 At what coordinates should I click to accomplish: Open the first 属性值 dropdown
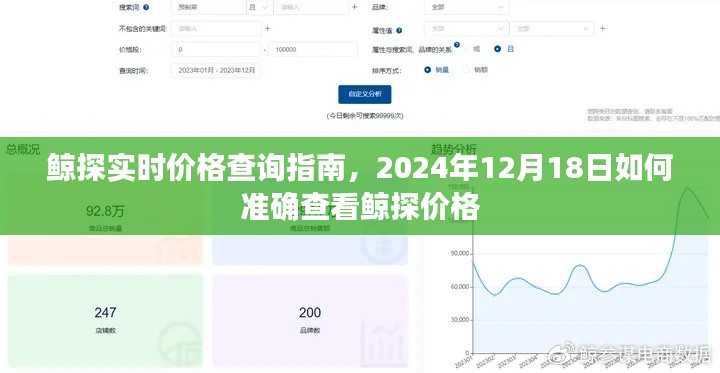(467, 28)
